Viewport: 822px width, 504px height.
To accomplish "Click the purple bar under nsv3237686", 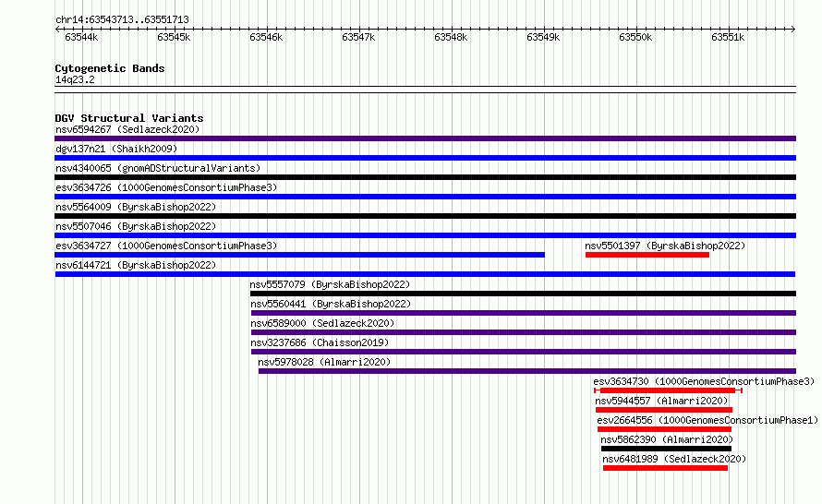I will (x=524, y=352).
